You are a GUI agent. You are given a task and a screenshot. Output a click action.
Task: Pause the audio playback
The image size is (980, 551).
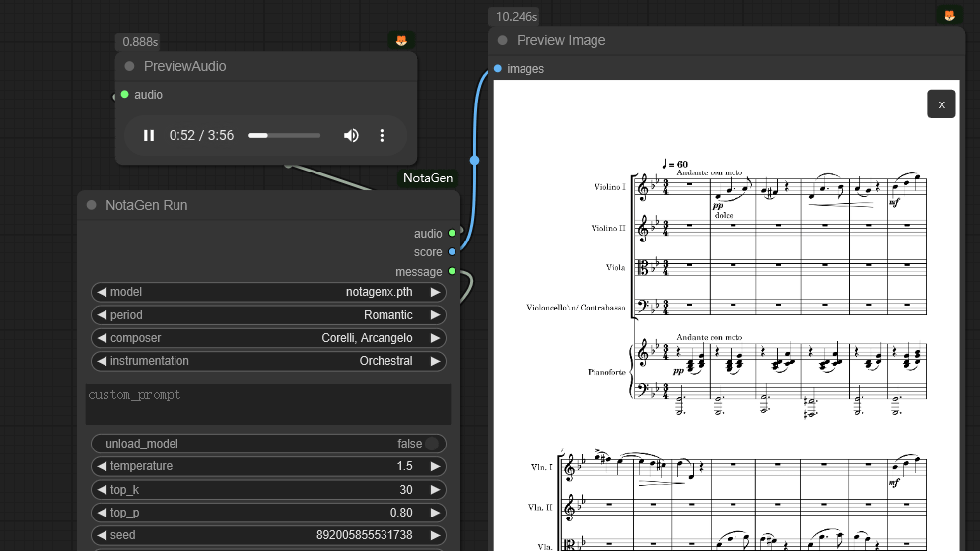(x=149, y=135)
